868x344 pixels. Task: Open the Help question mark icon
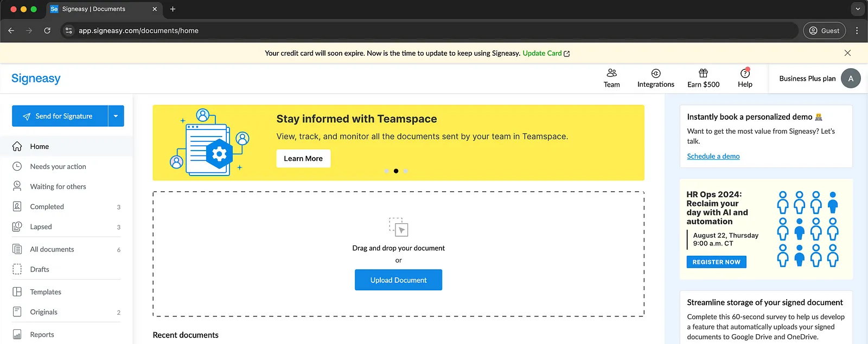(745, 73)
